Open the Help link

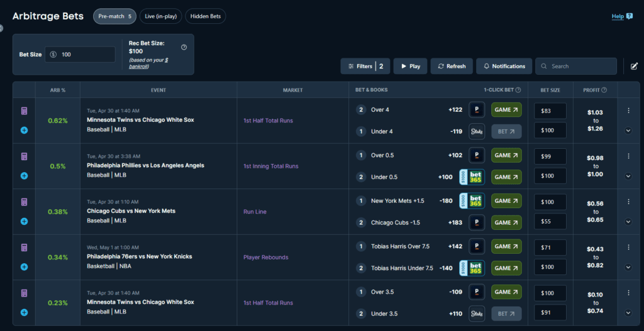click(622, 16)
